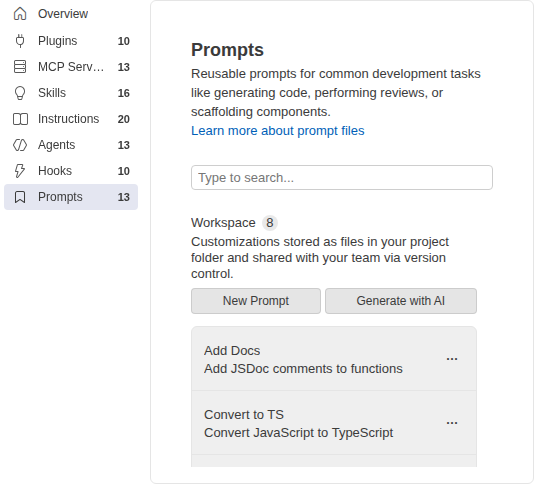Click the Overview home icon
Screen dimensions: 550x500
click(20, 14)
